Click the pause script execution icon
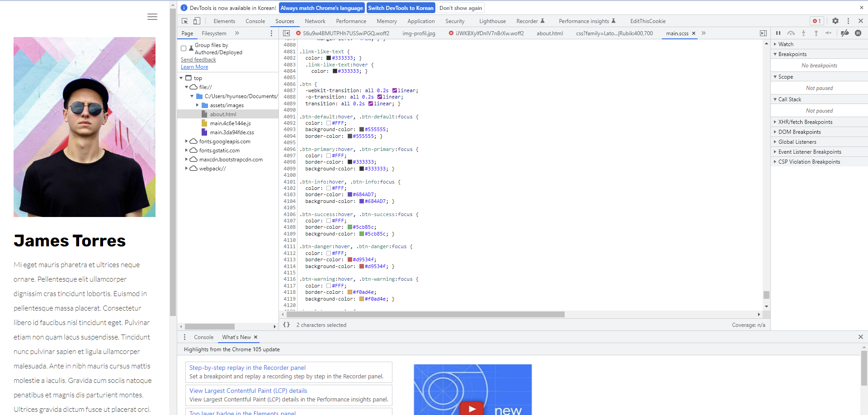The height and width of the screenshot is (415, 868). tap(778, 33)
